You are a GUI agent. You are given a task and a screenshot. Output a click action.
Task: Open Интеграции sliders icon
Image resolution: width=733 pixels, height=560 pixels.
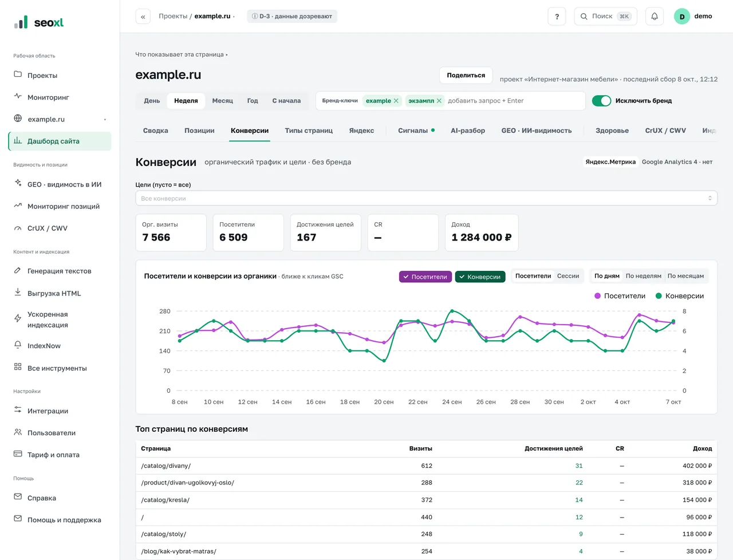click(x=18, y=410)
